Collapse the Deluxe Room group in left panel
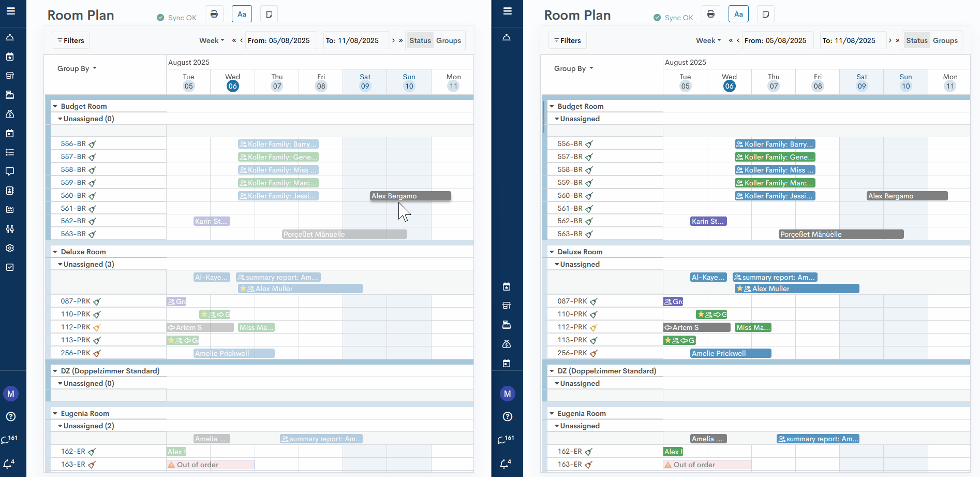980x477 pixels. 55,252
